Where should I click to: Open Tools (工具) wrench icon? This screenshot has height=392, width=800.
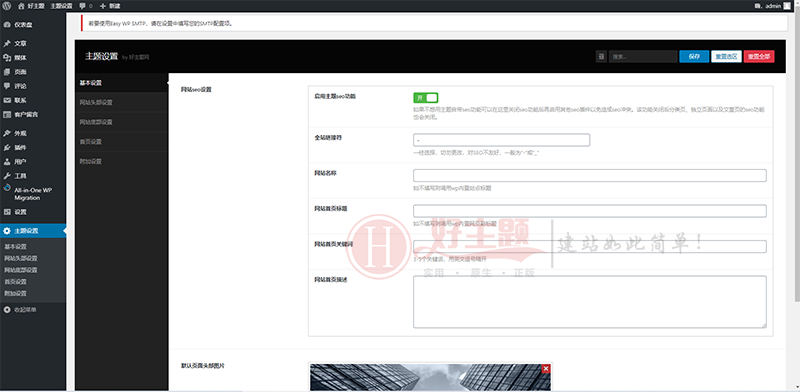[x=7, y=176]
